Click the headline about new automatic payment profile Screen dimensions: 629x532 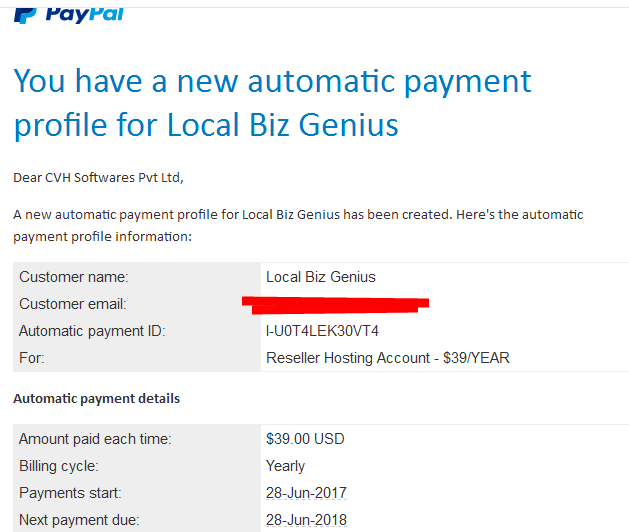point(273,103)
